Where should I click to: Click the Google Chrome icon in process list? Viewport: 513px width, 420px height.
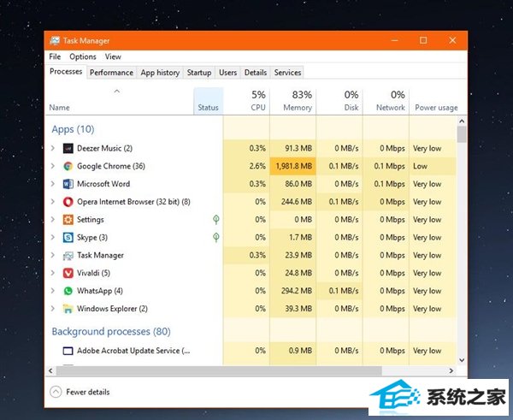68,166
